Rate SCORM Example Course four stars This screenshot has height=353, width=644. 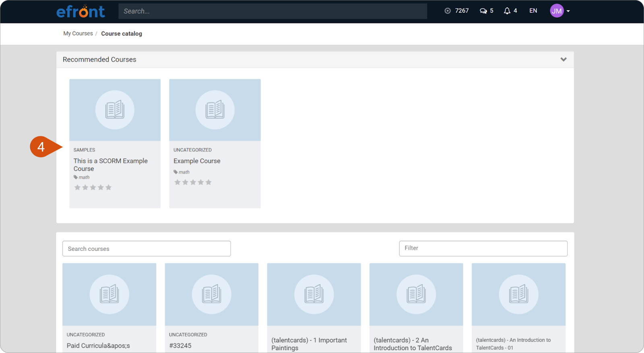coord(101,188)
